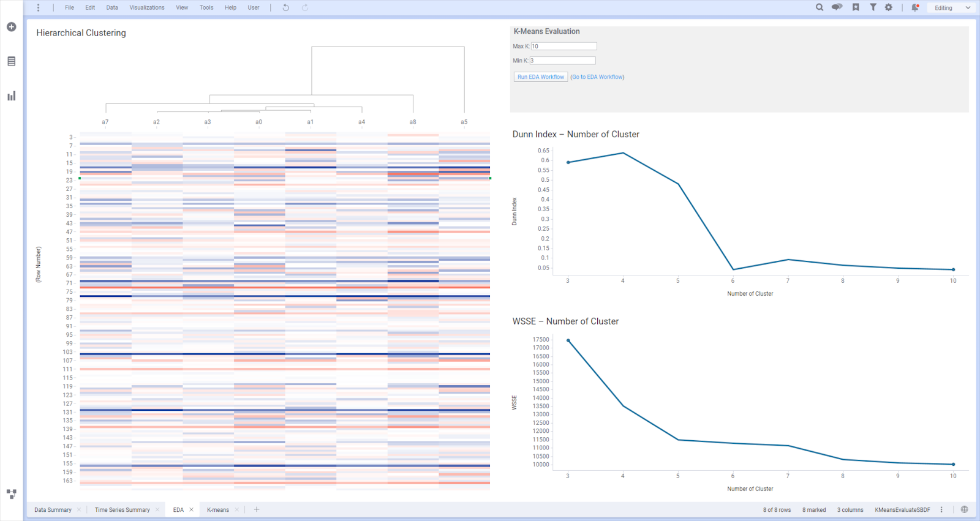
Task: Open the search (magnifier) tool
Action: tap(820, 7)
